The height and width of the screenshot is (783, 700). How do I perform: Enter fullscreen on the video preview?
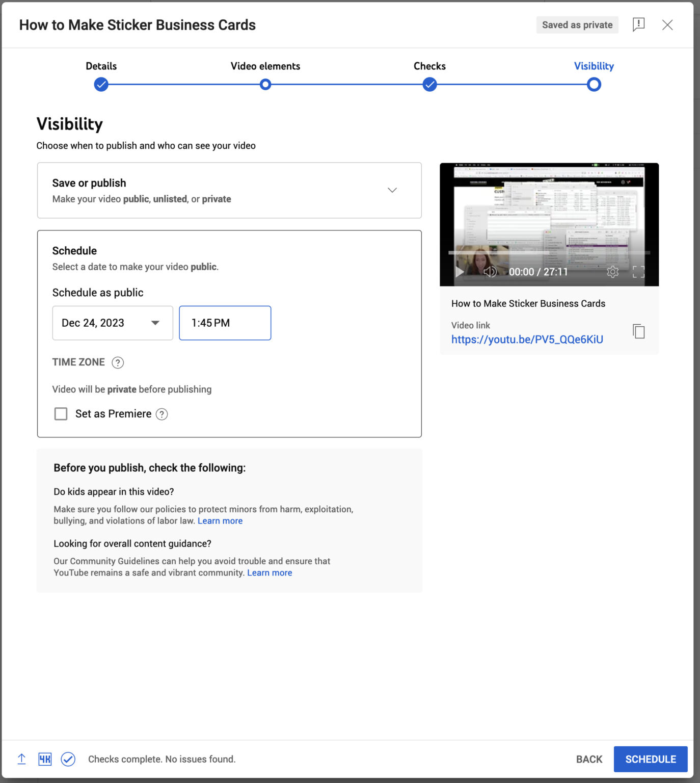pos(638,272)
